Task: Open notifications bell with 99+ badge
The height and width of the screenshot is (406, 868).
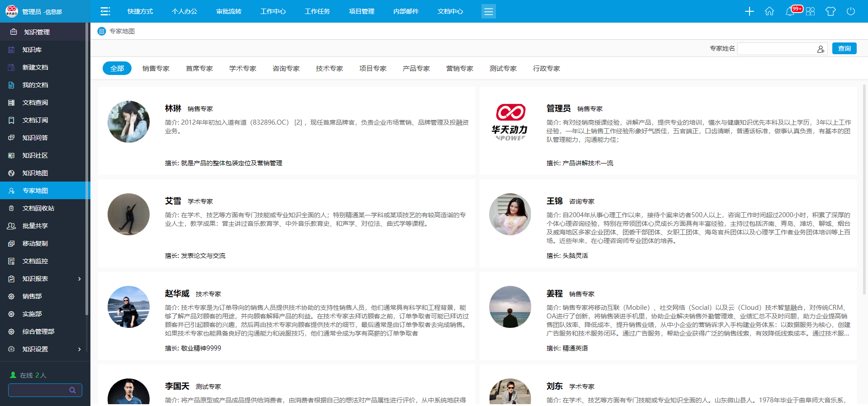Action: click(790, 11)
